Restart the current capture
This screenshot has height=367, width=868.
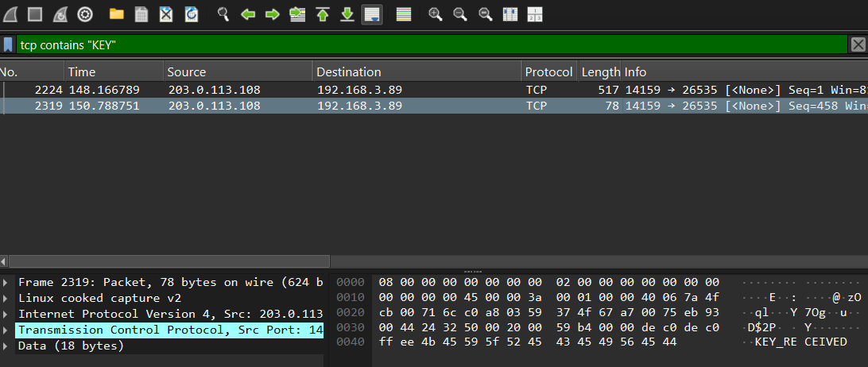point(60,14)
